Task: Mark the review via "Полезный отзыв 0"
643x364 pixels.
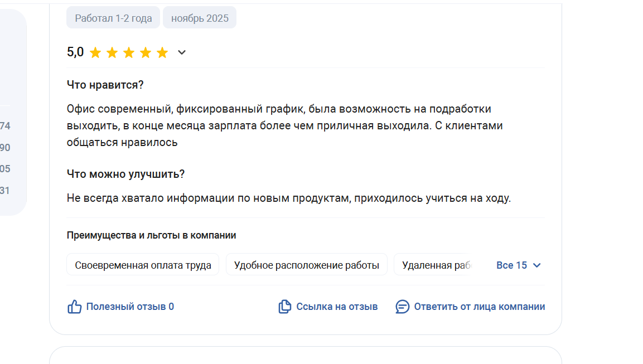Action: (x=130, y=307)
